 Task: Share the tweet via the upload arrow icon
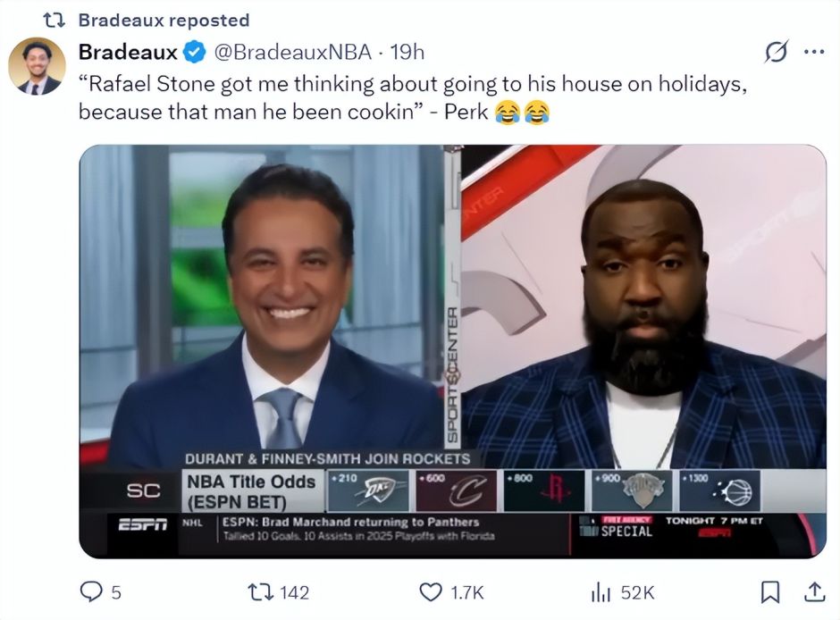pyautogui.click(x=815, y=591)
